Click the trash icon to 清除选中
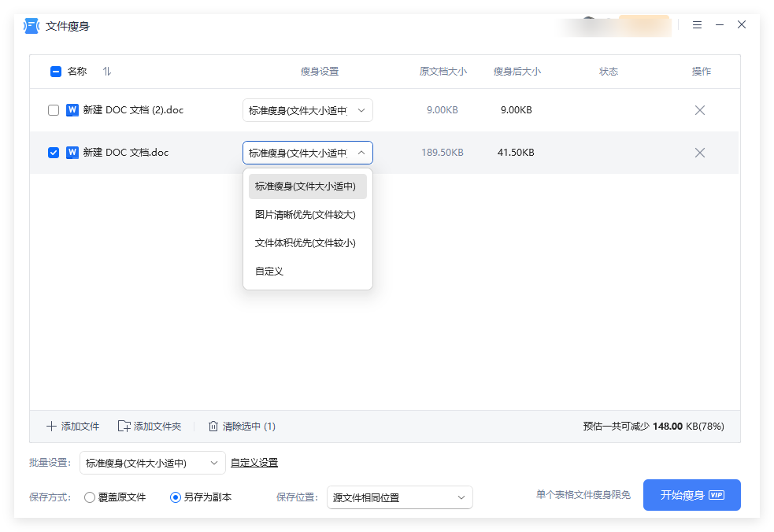The image size is (774, 532). tap(213, 426)
